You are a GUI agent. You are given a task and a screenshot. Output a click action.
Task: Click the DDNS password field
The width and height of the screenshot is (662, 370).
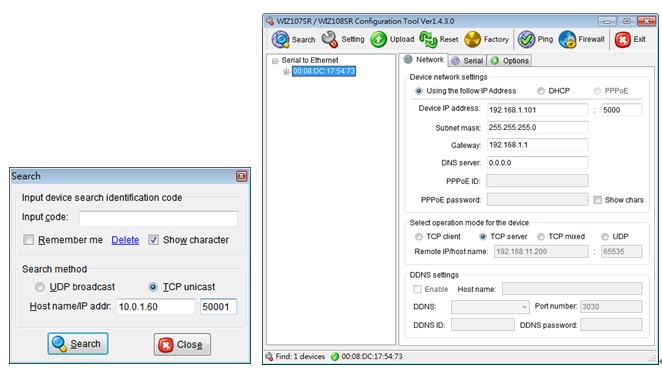611,324
